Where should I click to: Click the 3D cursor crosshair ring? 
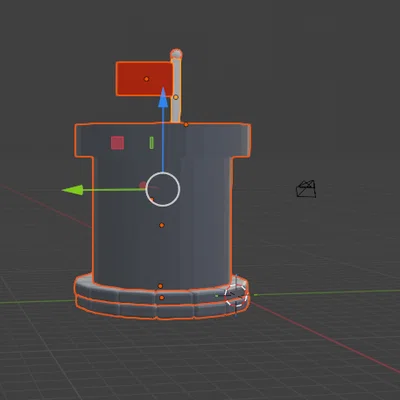(236, 295)
